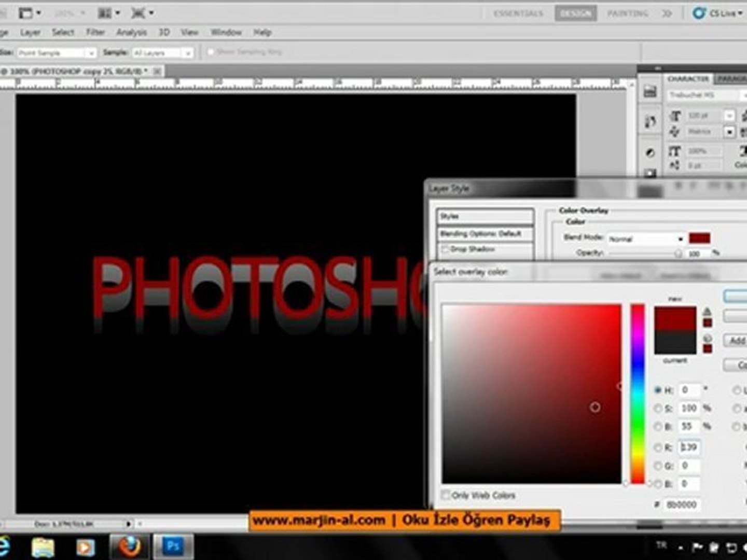Toggle Show Sampling Ring checkbox
The height and width of the screenshot is (560, 747).
click(x=211, y=52)
